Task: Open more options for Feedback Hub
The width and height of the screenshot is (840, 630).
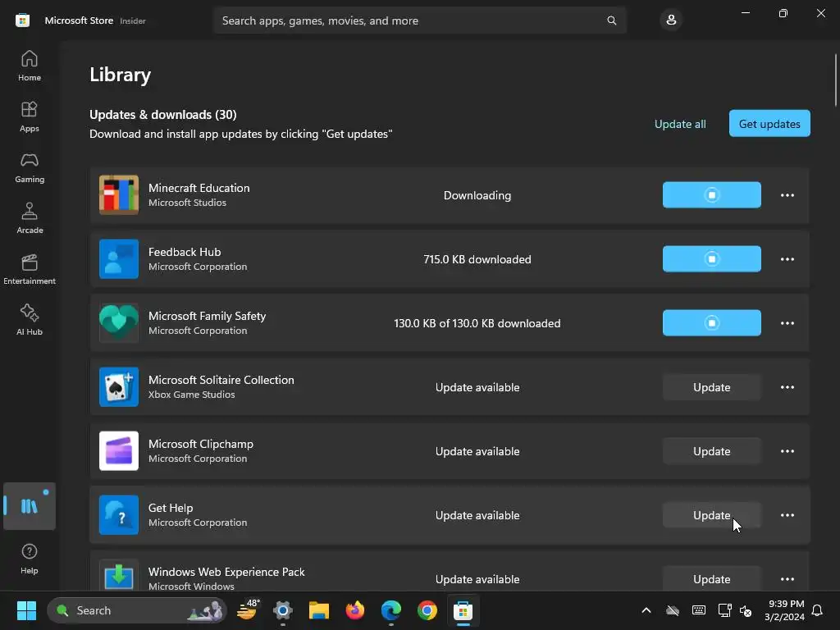Action: click(x=787, y=258)
